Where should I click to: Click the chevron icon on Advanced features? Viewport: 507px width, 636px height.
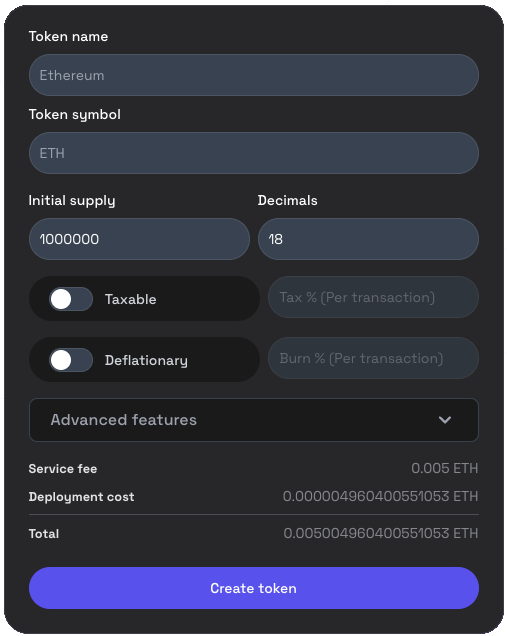tap(445, 420)
